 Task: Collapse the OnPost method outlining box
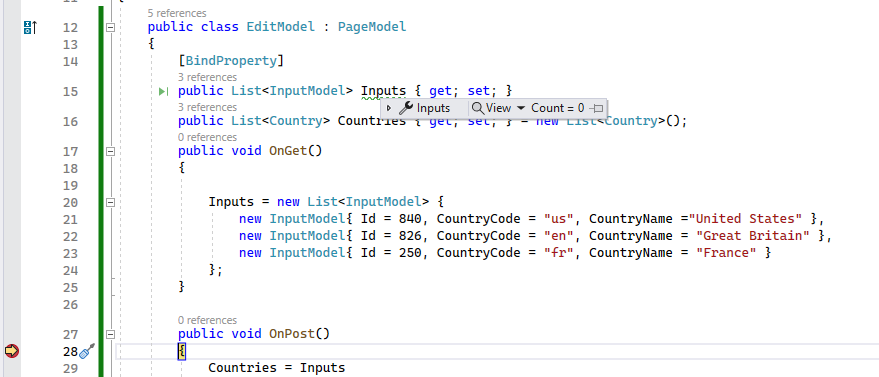(x=110, y=334)
